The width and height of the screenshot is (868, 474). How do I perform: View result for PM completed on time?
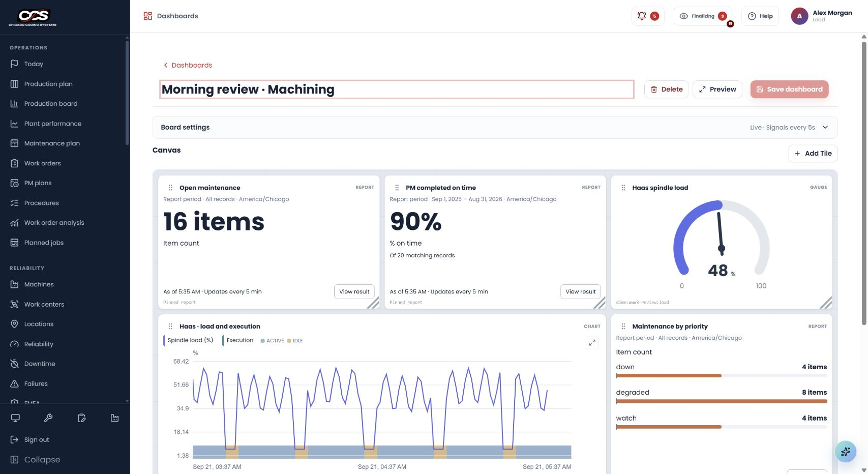pos(580,291)
